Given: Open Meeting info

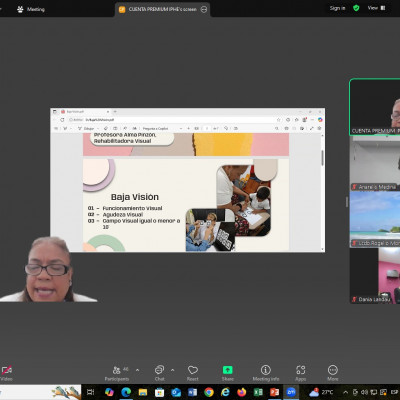Looking at the screenshot, I should (x=266, y=373).
